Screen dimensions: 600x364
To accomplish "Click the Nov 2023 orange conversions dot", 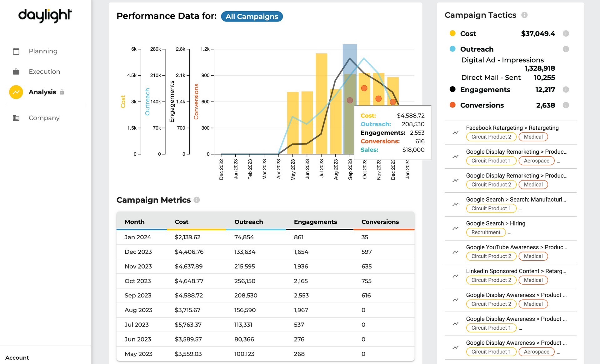I will coord(378,99).
